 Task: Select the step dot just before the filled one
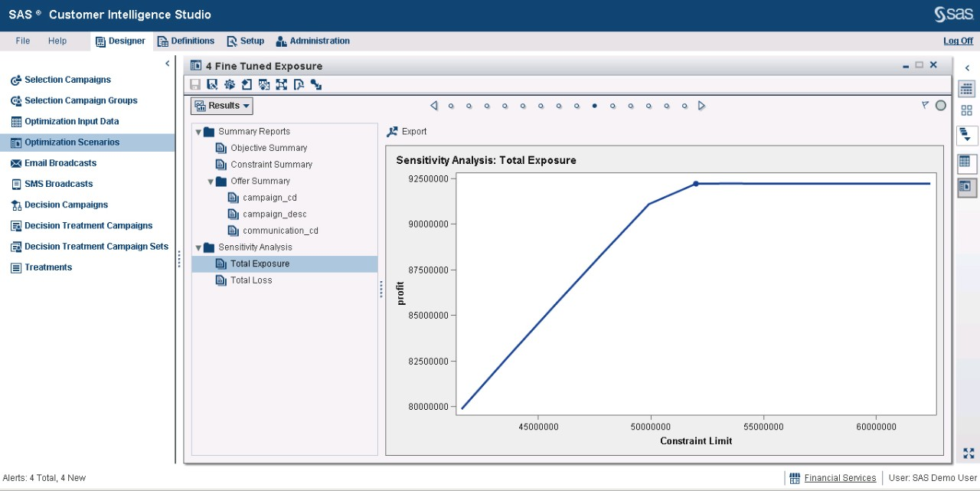click(577, 106)
